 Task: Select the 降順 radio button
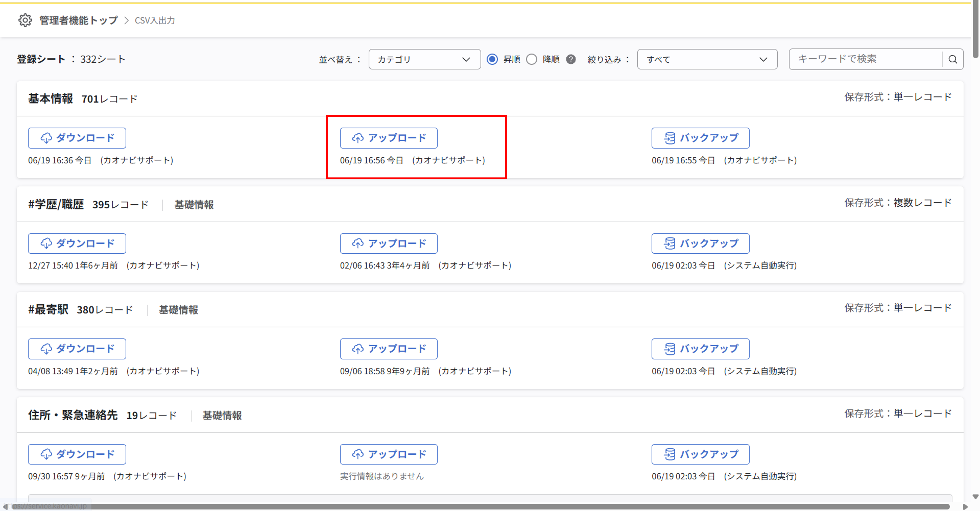point(531,59)
